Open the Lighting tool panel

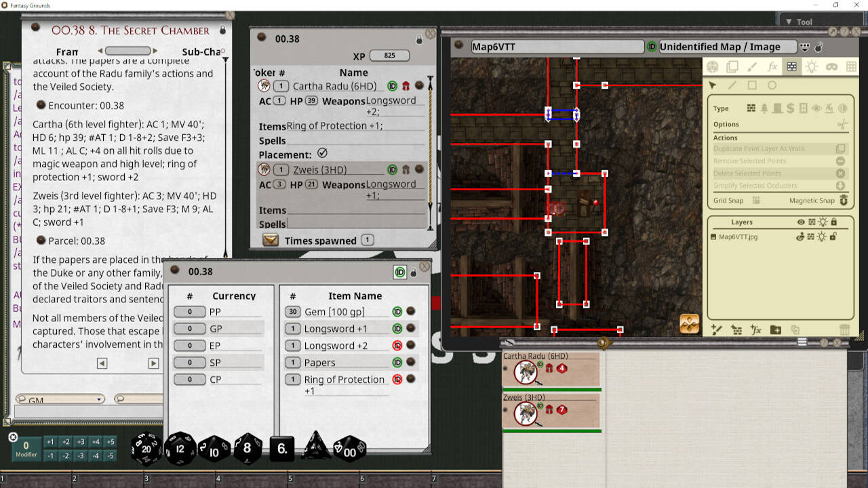coord(812,66)
